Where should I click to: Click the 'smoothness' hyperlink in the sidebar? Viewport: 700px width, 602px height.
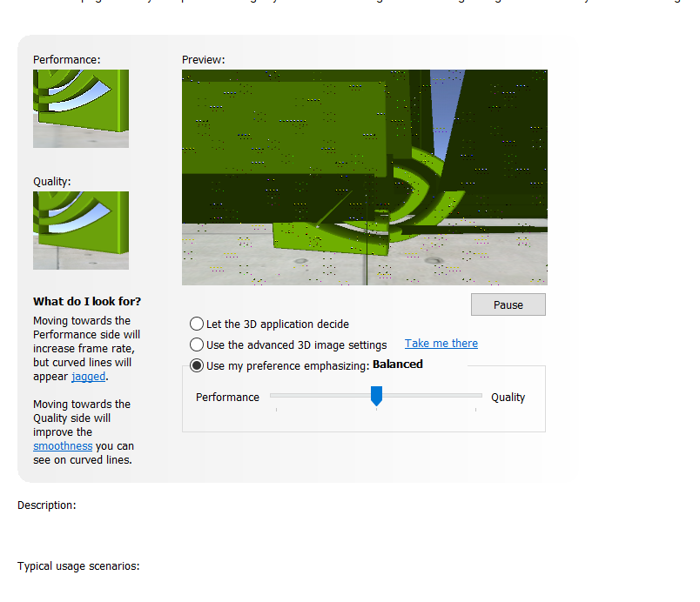coord(62,445)
